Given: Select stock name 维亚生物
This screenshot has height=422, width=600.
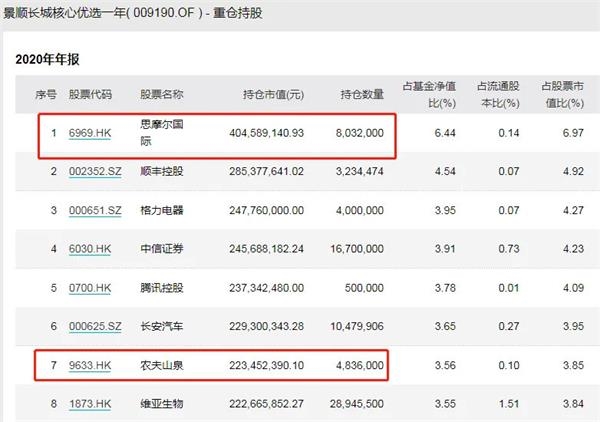Looking at the screenshot, I should pos(162,404).
